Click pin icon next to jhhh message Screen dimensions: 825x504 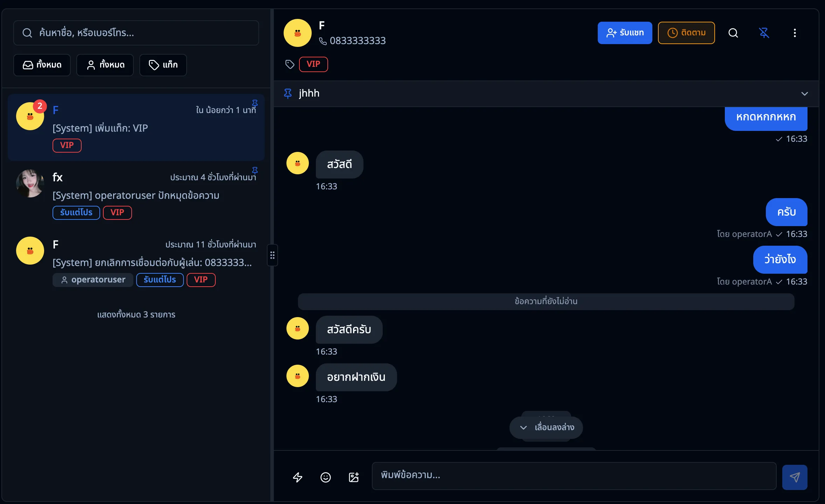[x=288, y=93]
